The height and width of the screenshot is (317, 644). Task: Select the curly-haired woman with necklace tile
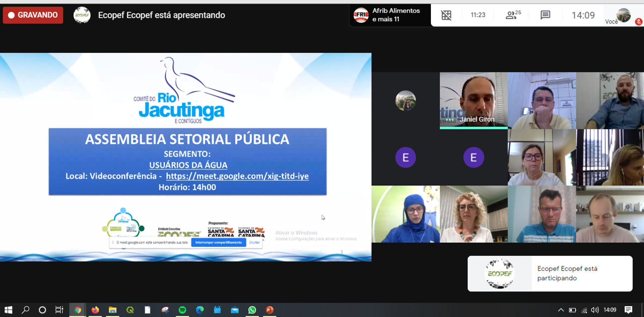tap(474, 214)
